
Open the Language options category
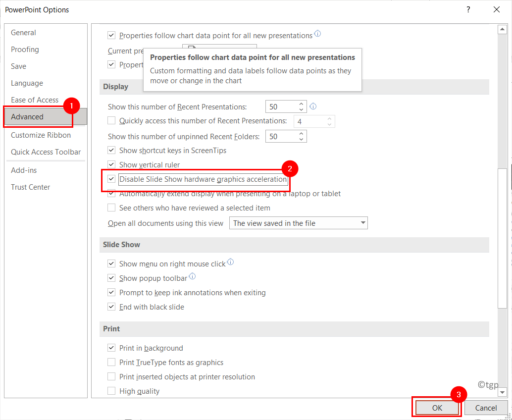[27, 83]
